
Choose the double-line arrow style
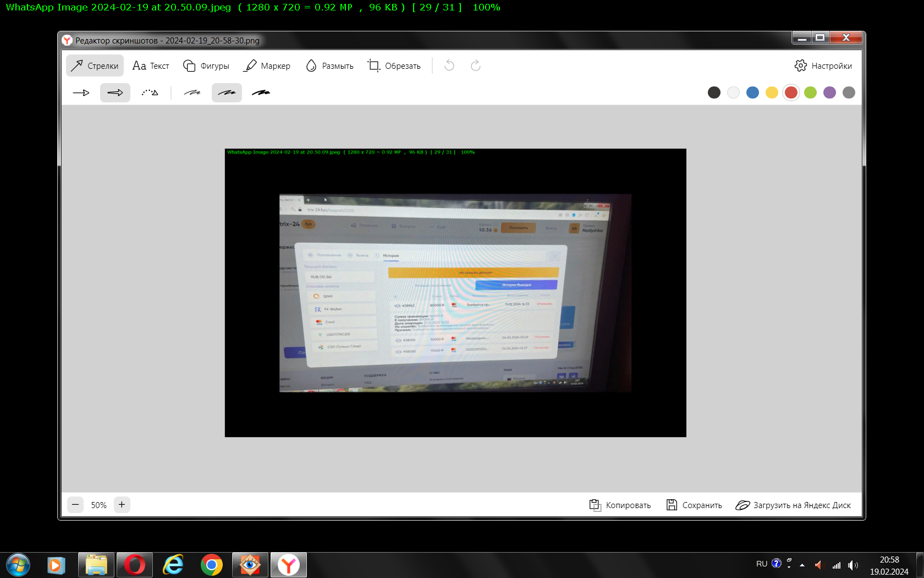(115, 92)
